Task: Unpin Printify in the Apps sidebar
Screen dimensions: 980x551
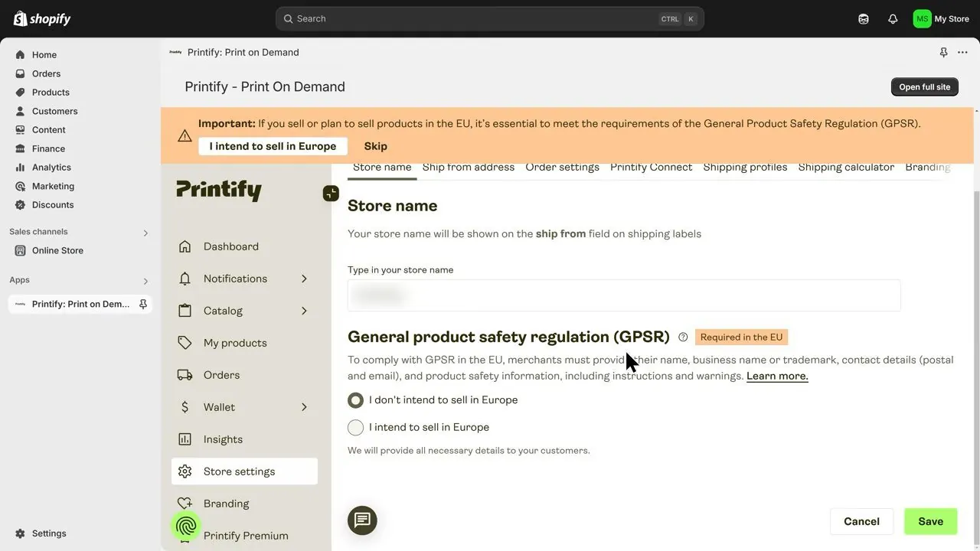Action: 142,305
